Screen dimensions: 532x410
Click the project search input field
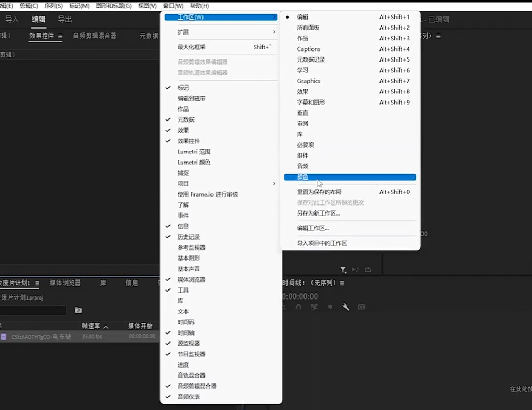pos(33,310)
